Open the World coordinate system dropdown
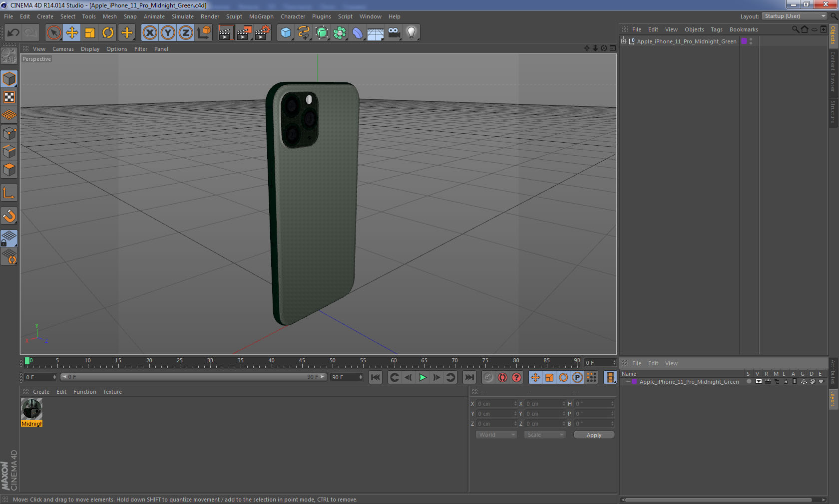The height and width of the screenshot is (504, 839). point(496,435)
